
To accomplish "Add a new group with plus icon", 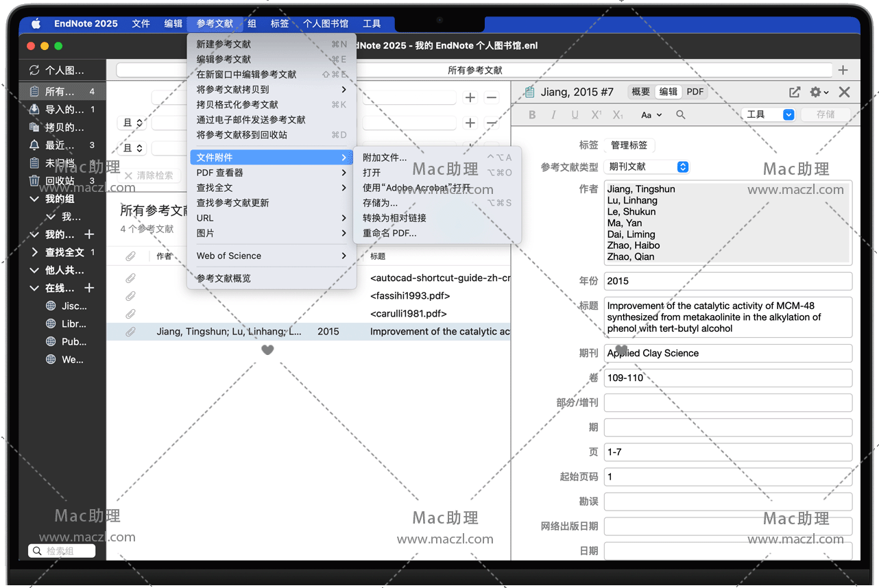I will tap(89, 234).
